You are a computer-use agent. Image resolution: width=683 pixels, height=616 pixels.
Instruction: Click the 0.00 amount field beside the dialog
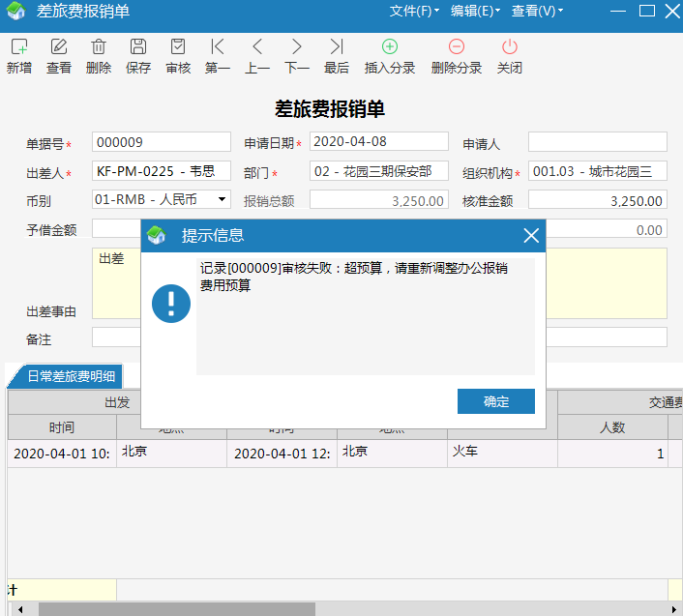pos(607,230)
